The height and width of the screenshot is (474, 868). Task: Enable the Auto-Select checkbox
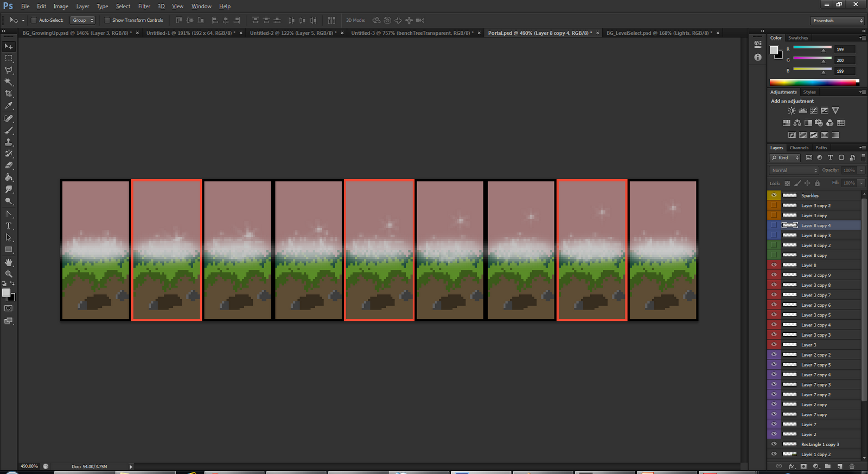click(x=34, y=20)
